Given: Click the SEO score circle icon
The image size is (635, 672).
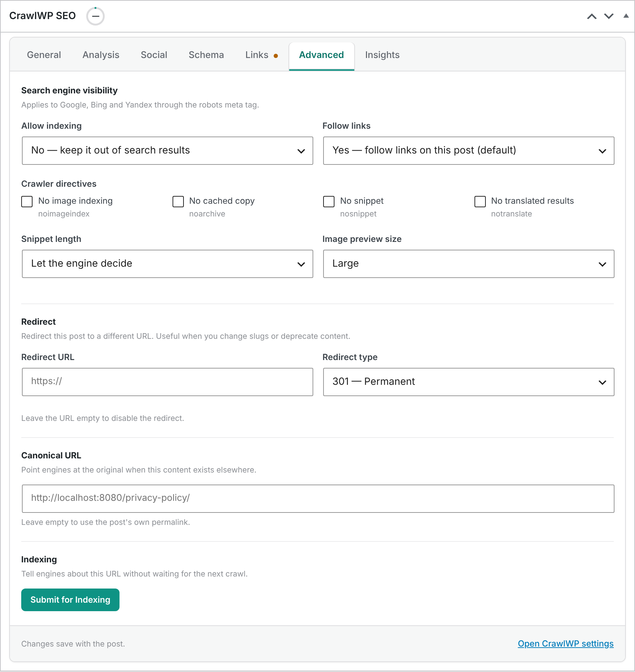Looking at the screenshot, I should pyautogui.click(x=95, y=16).
